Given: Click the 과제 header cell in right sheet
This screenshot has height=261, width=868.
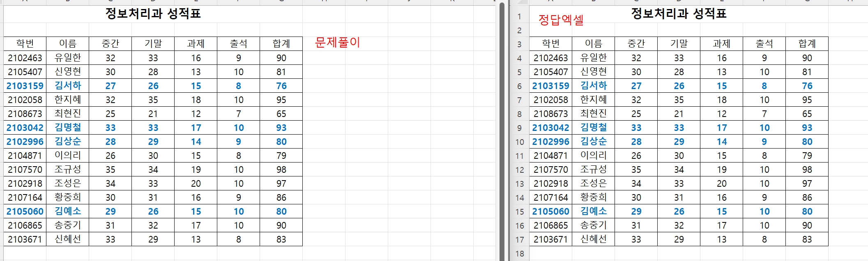Looking at the screenshot, I should point(721,44).
